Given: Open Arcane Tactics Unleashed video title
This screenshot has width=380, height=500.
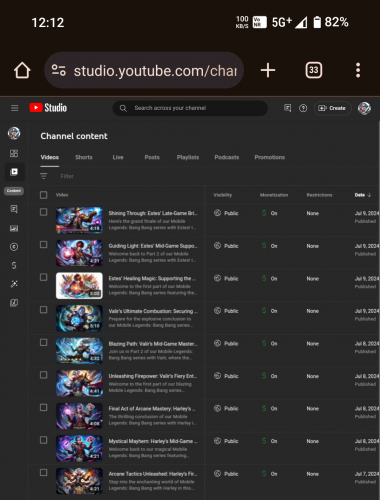Looking at the screenshot, I should [x=153, y=474].
